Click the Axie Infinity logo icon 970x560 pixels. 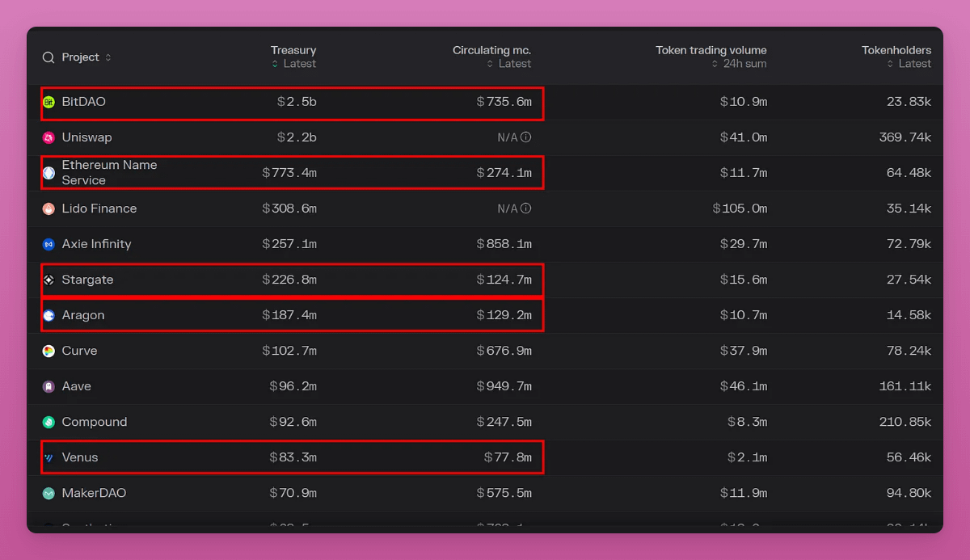(48, 244)
